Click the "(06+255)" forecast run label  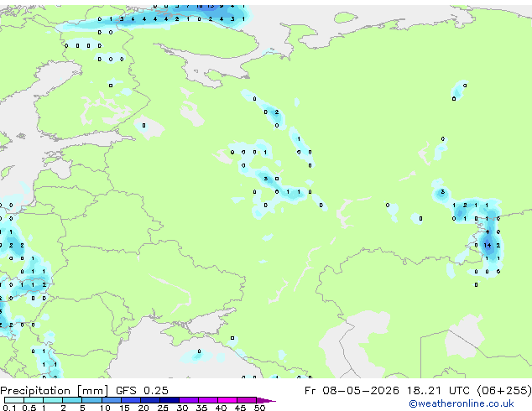504,391
